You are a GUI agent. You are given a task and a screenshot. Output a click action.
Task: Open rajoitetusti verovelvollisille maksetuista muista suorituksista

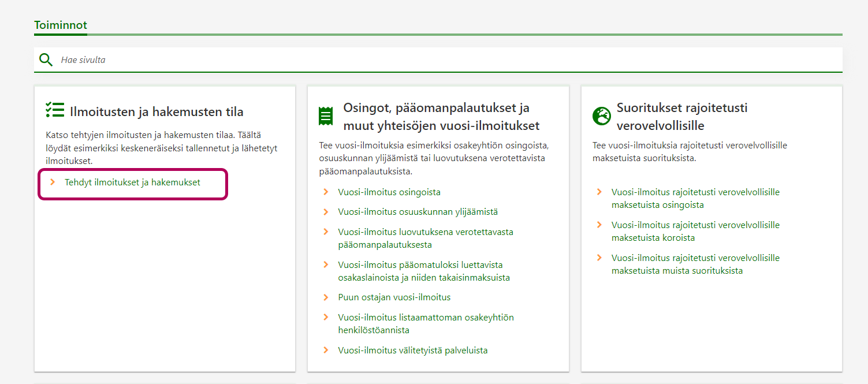[x=695, y=264]
